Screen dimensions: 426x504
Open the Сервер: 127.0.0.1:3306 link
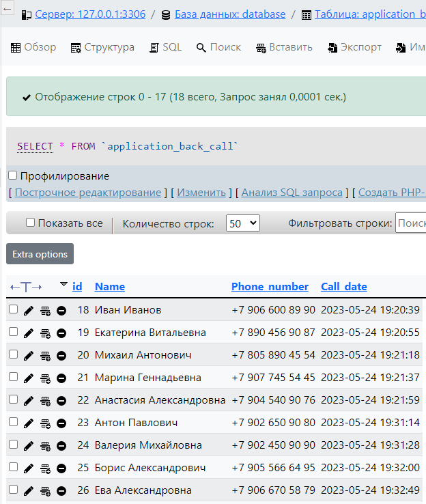[x=90, y=14]
